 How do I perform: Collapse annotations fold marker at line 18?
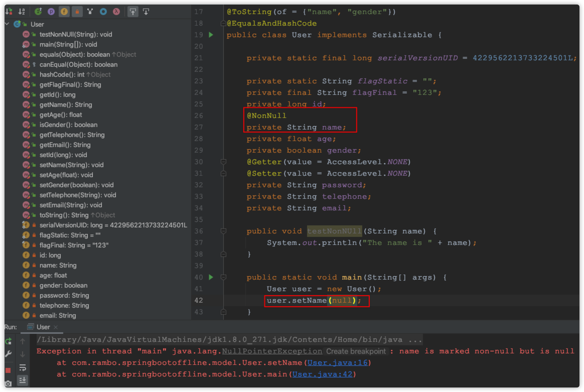223,23
